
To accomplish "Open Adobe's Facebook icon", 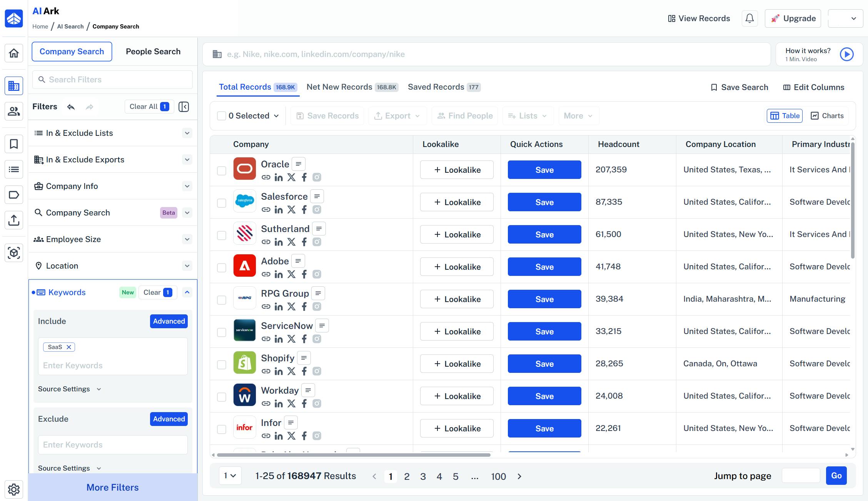I will (x=304, y=274).
